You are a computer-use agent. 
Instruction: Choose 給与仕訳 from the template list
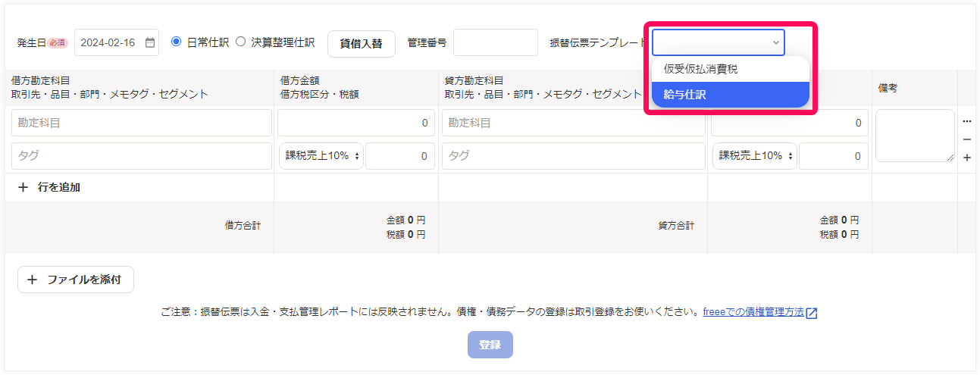[731, 95]
